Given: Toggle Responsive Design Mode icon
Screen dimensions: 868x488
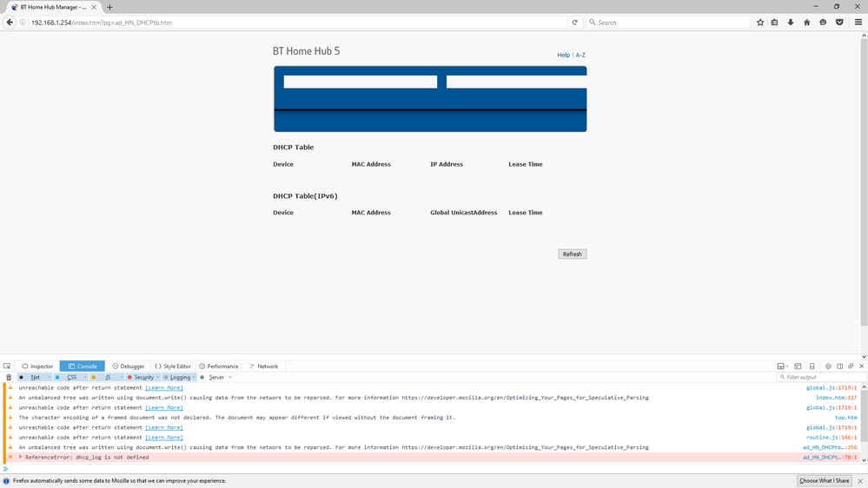Looking at the screenshot, I should [812, 366].
